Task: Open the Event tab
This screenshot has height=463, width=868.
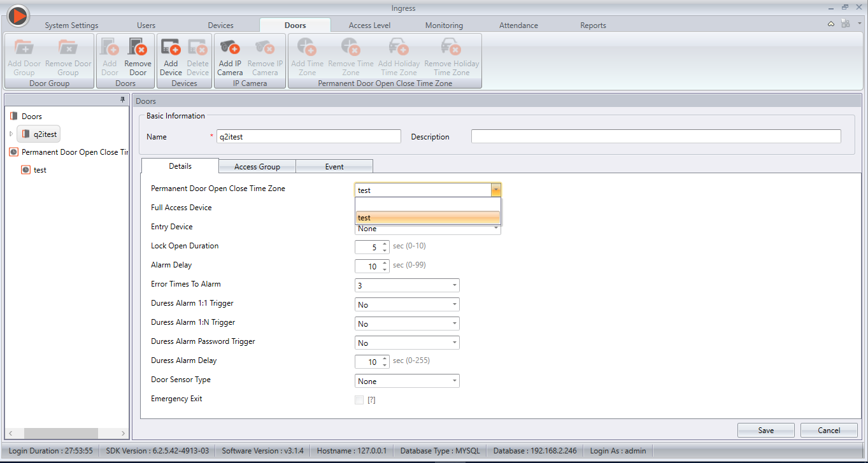Action: pyautogui.click(x=334, y=167)
